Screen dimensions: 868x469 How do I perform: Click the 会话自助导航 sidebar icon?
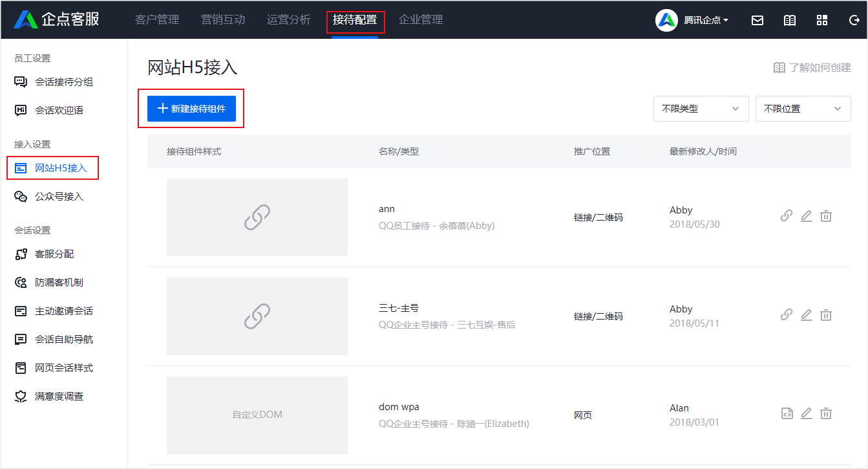[x=21, y=340]
